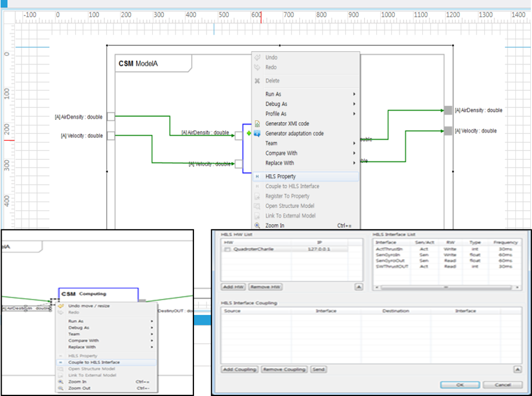The width and height of the screenshot is (532, 396).
Task: Click the HILS Property menu icon
Action: click(x=257, y=177)
